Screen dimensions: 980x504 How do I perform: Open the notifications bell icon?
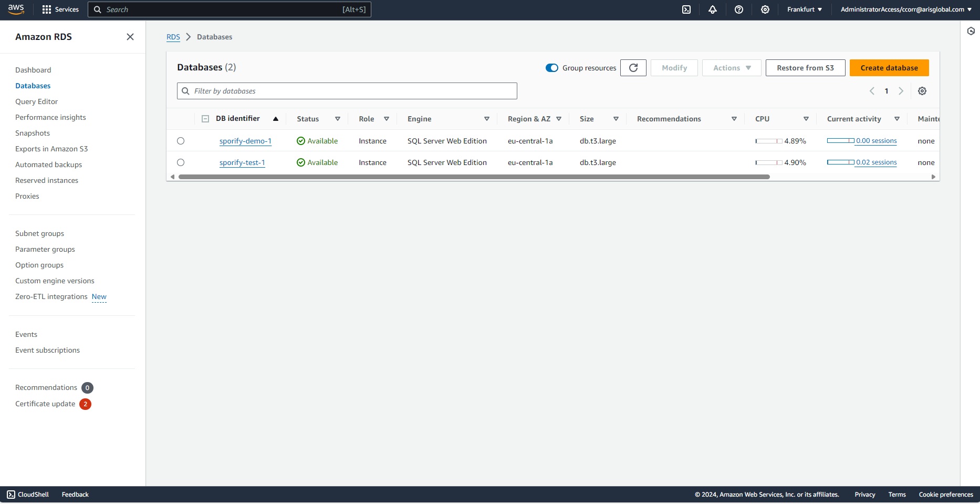pyautogui.click(x=713, y=9)
